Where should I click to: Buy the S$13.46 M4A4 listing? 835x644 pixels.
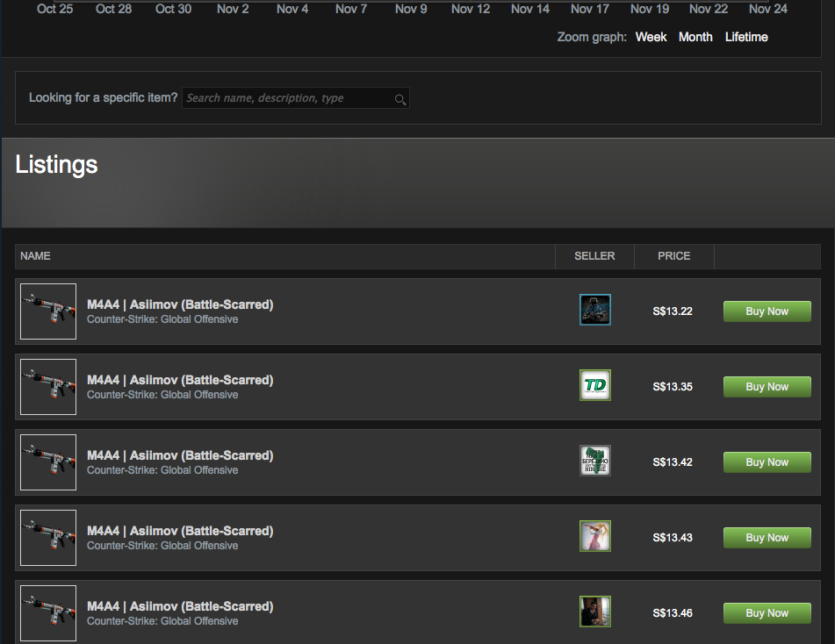(767, 613)
